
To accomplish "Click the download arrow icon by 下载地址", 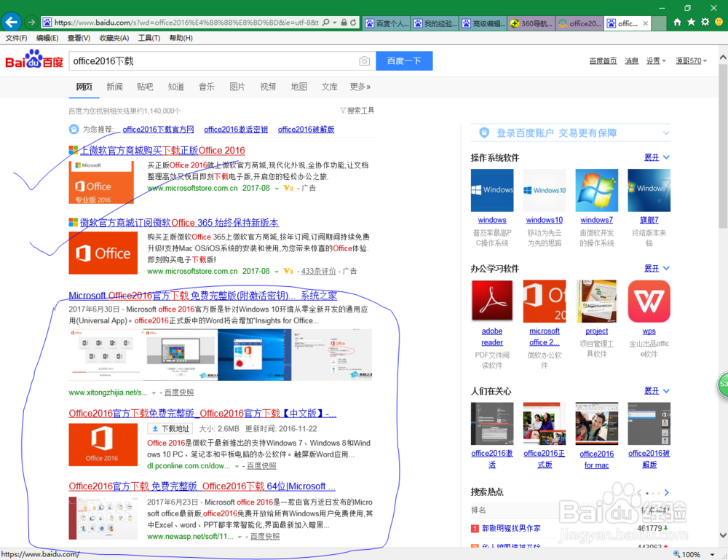I will click(x=155, y=429).
